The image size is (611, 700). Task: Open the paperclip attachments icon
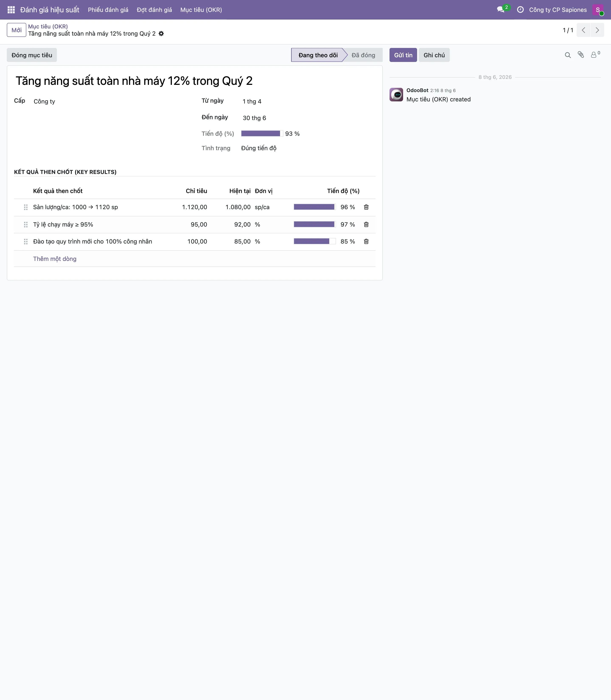point(581,55)
